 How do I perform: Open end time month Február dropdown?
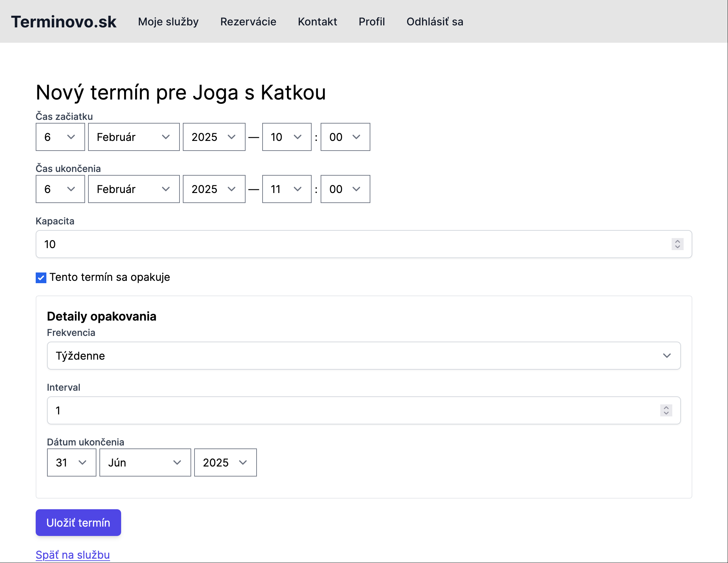click(x=133, y=189)
